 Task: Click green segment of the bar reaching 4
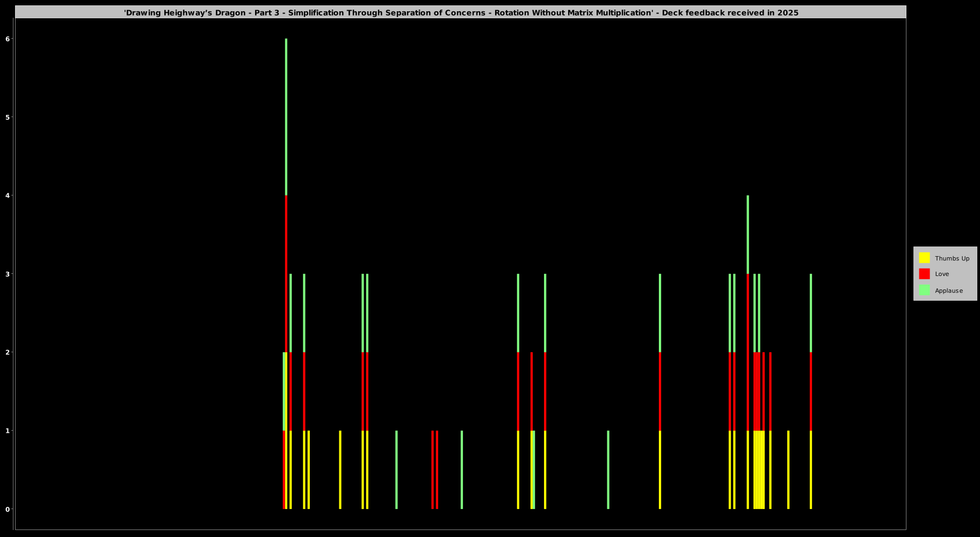[747, 234]
